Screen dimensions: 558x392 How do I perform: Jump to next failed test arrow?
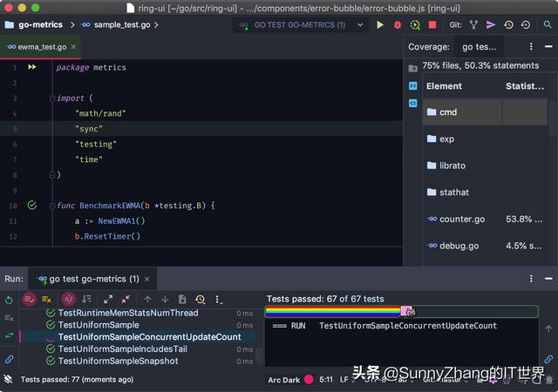tap(165, 300)
